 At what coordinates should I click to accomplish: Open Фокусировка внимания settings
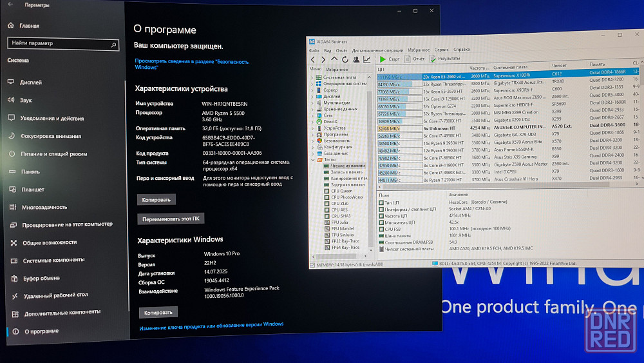coord(45,135)
